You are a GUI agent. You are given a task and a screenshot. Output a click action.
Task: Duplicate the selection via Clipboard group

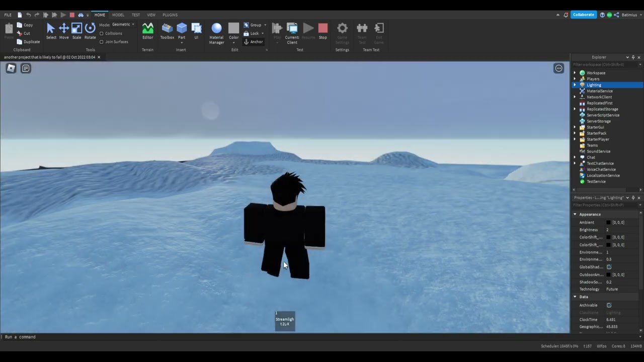28,42
